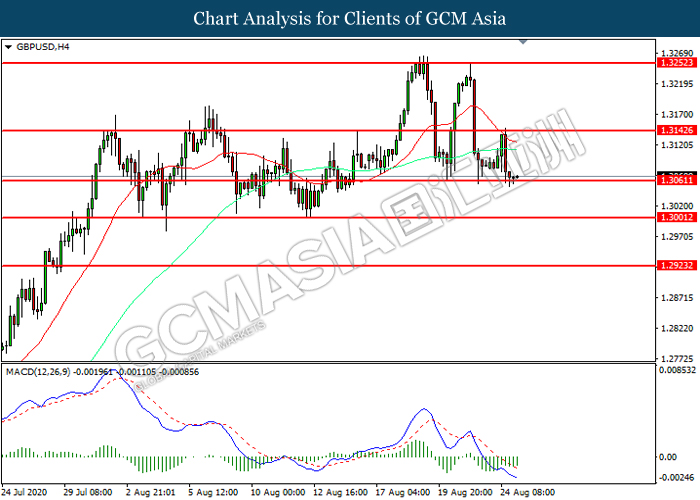Select the 1.32523 resistance price label
Screen dimensions: 700x500
677,63
